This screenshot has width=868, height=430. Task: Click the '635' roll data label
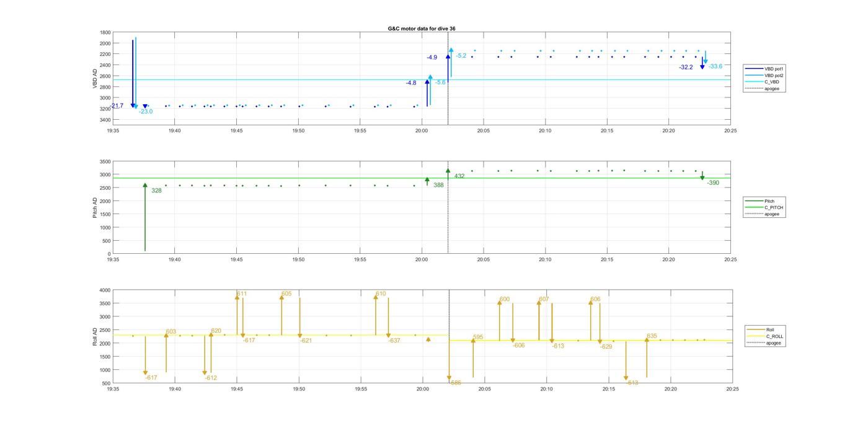pos(652,336)
